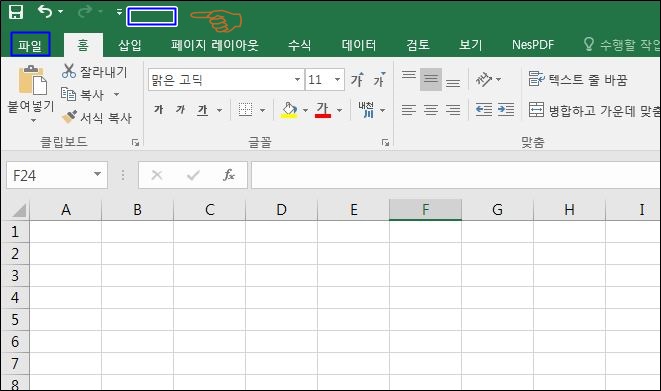Expand the borders options arrow

click(262, 110)
